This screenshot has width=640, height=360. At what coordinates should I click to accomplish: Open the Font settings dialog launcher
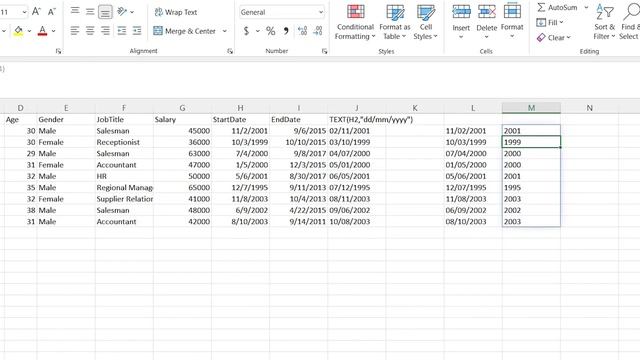(58, 51)
